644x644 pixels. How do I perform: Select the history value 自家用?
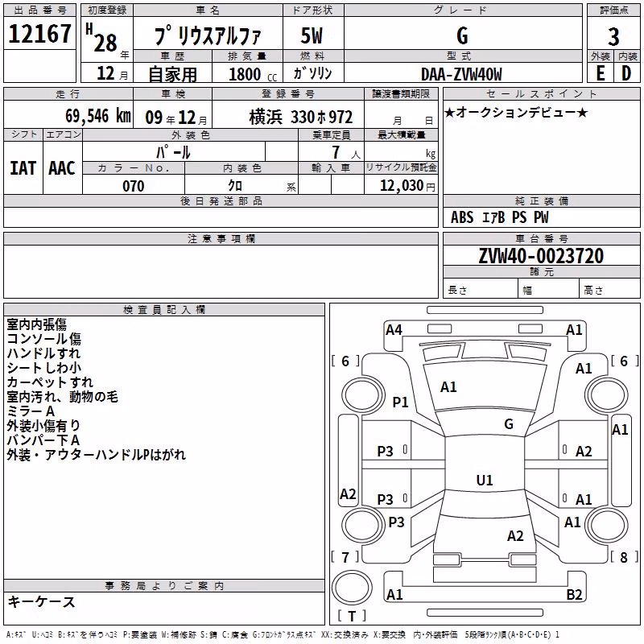tap(172, 74)
